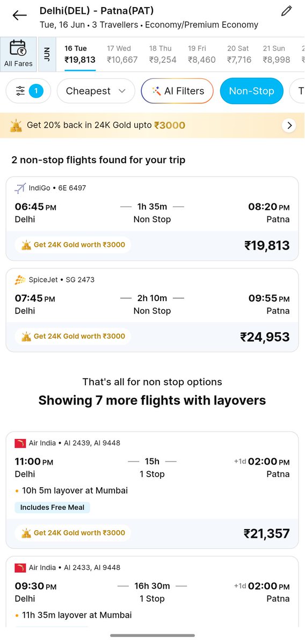Select the IndiGo ₹19,813 flight price
Viewport: 305px width, 644px height.
point(267,245)
